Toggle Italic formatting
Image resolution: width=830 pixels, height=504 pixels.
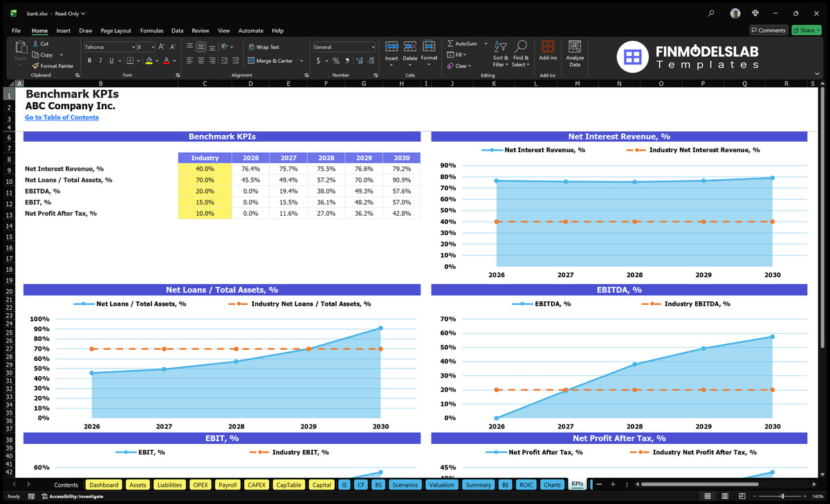pos(100,61)
